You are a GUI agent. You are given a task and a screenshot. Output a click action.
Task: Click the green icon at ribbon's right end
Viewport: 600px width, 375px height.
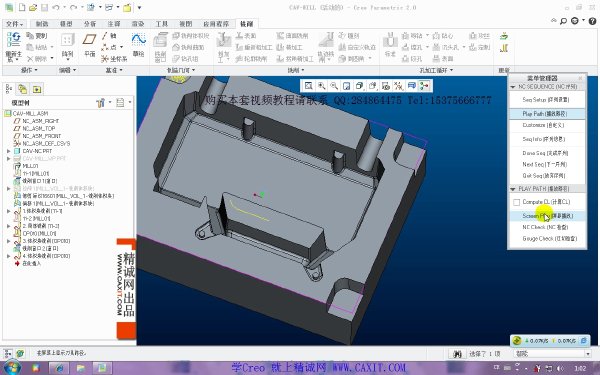click(504, 36)
